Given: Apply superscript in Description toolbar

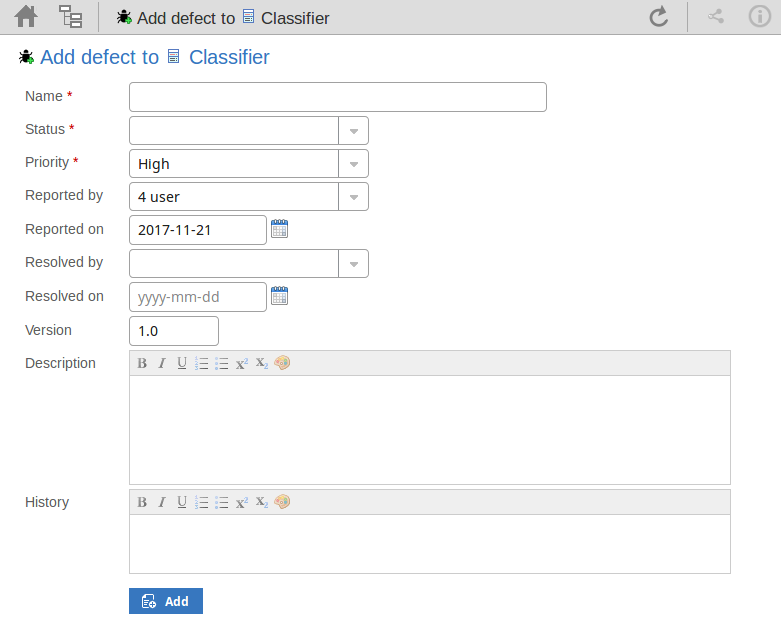Looking at the screenshot, I should pyautogui.click(x=242, y=363).
